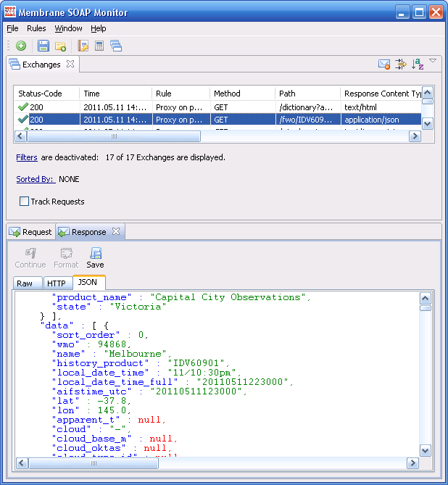The image size is (448, 485).
Task: Click the notebook with pencil toolbar icon
Action: (x=83, y=46)
